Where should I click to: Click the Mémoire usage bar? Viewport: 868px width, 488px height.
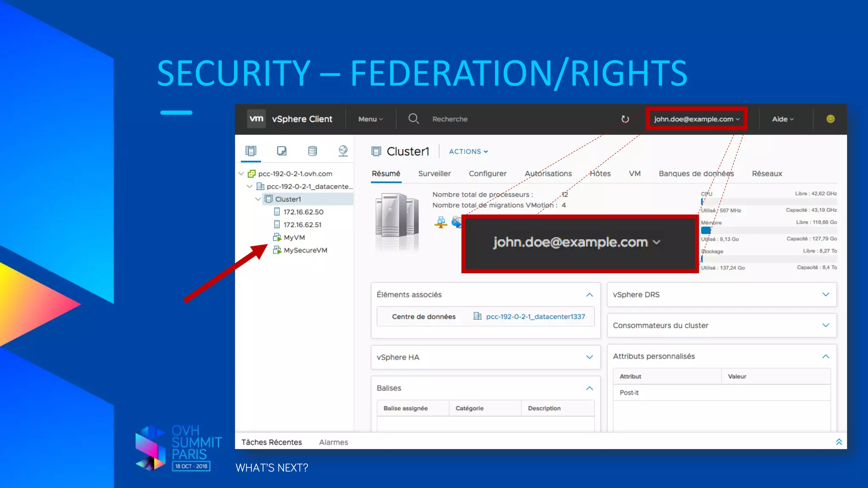(x=769, y=230)
